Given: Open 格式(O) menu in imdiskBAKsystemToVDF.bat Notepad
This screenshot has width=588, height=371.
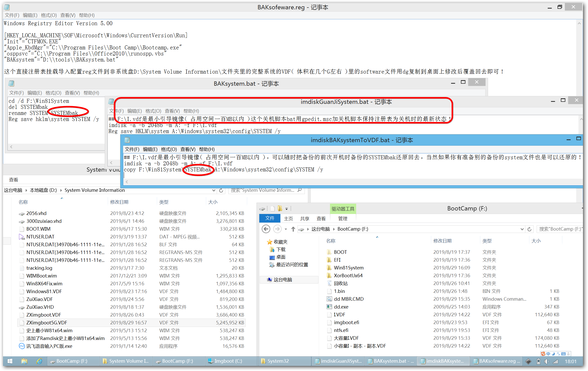Looking at the screenshot, I should 169,149.
